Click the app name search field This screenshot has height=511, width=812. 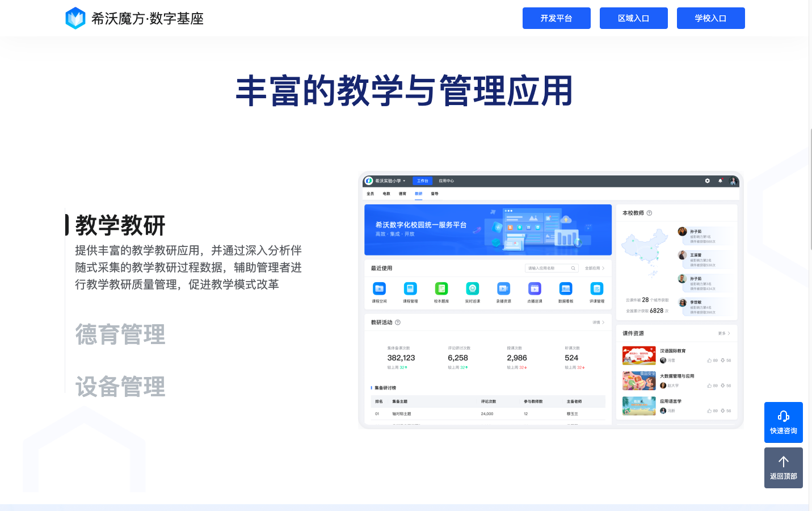(x=548, y=268)
